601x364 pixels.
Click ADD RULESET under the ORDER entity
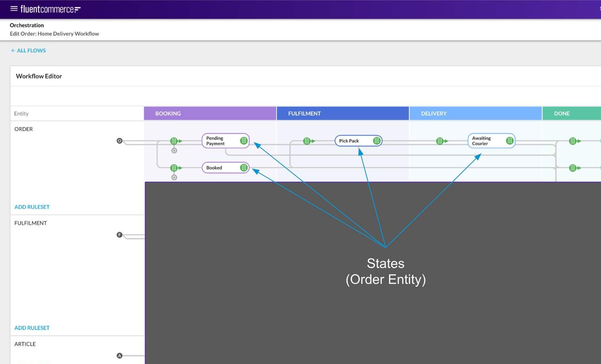[x=32, y=207]
